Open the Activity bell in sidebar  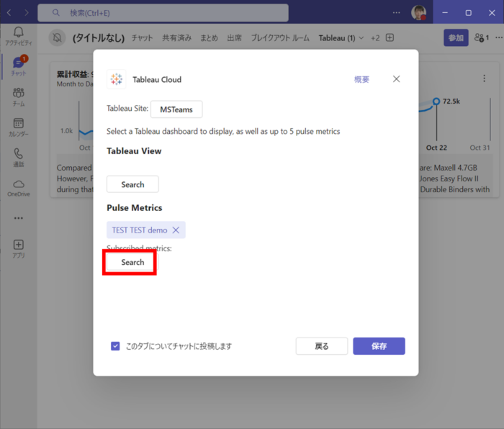coord(18,36)
